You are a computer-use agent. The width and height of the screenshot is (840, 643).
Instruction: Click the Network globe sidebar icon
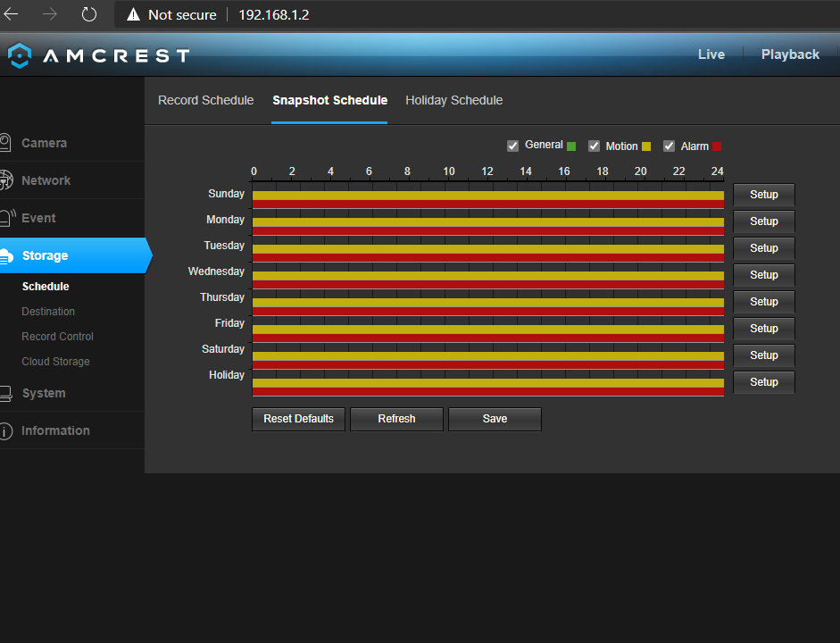6,180
